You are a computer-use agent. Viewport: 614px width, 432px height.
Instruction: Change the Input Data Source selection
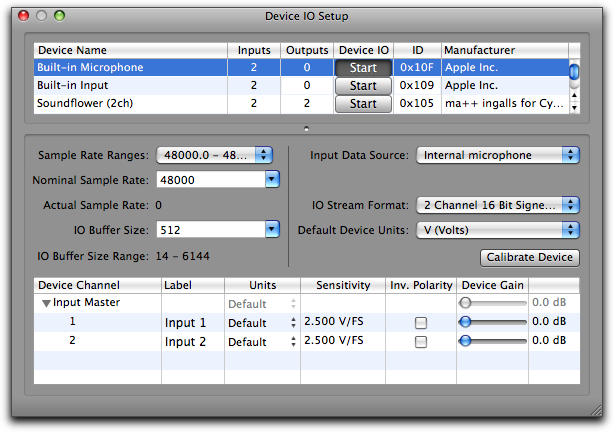point(497,155)
